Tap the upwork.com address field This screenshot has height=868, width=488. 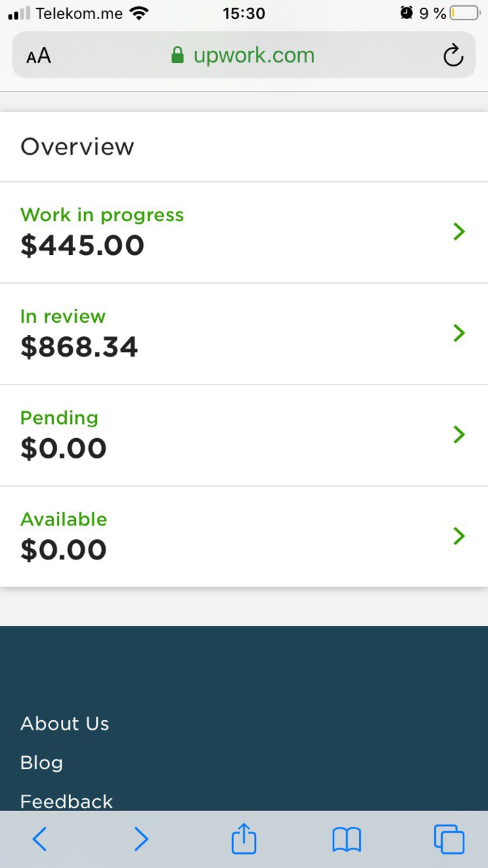(253, 56)
